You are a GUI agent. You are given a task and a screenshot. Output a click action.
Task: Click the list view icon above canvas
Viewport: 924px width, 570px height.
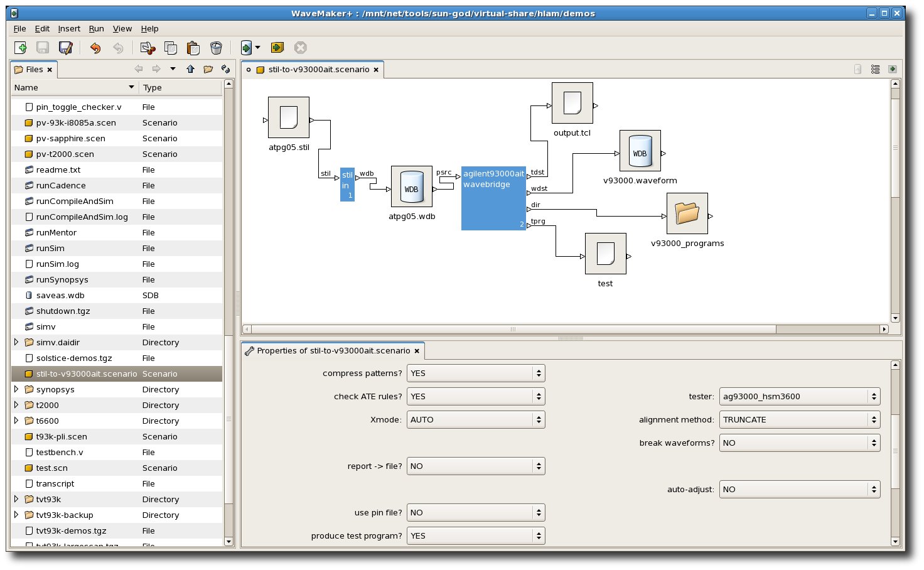tap(875, 69)
